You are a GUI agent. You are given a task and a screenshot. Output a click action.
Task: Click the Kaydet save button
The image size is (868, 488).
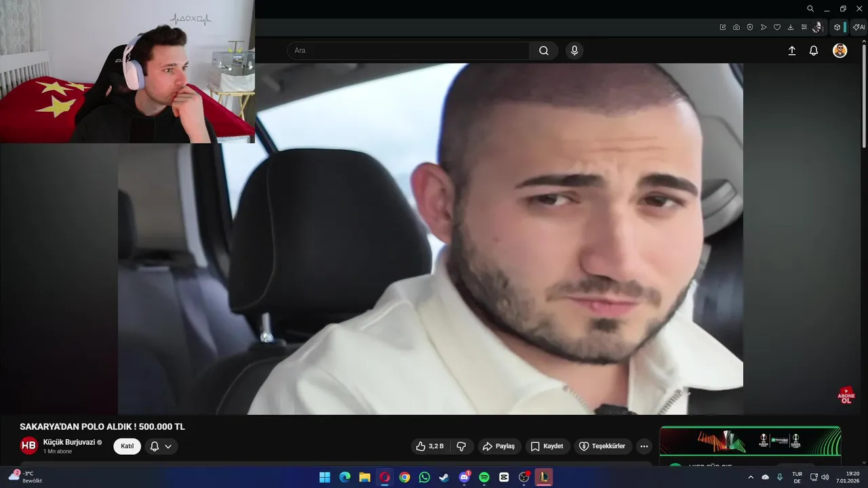click(x=547, y=446)
